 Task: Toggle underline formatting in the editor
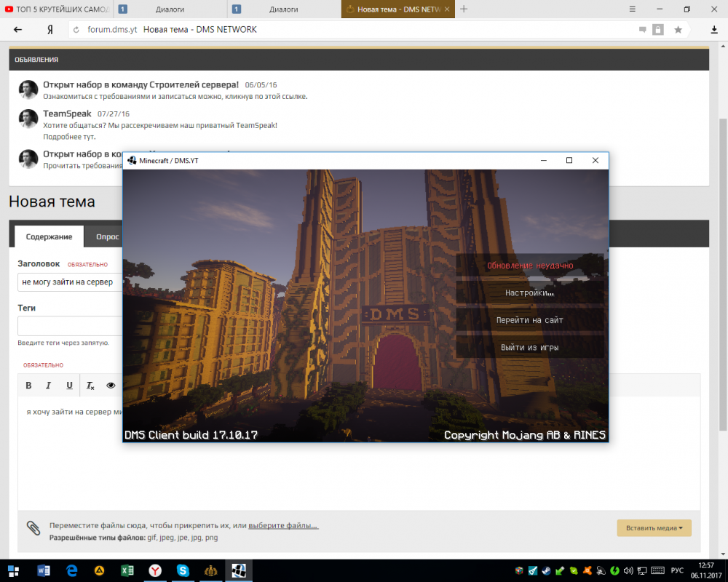tap(69, 386)
